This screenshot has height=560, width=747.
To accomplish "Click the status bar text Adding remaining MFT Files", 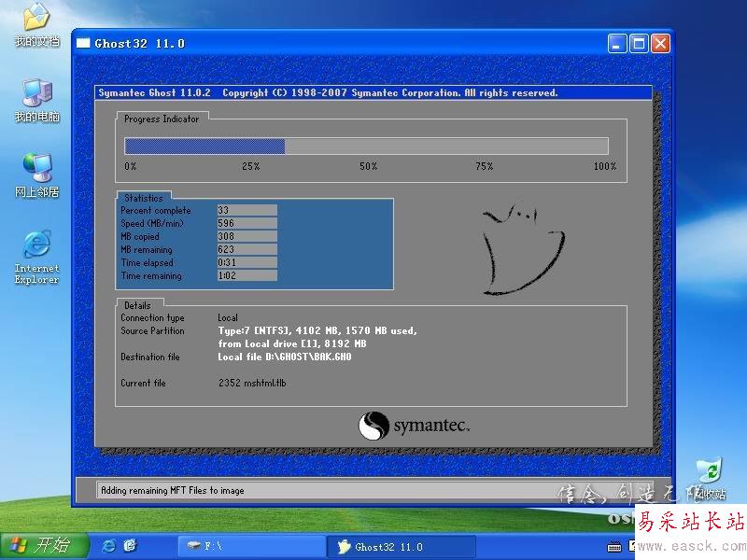I will click(173, 490).
